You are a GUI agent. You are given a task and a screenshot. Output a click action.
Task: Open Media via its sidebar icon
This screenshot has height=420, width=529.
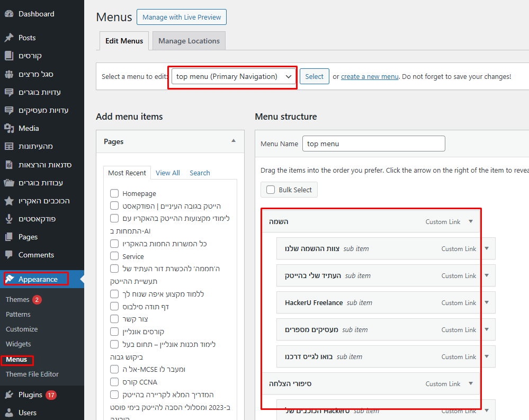9,128
